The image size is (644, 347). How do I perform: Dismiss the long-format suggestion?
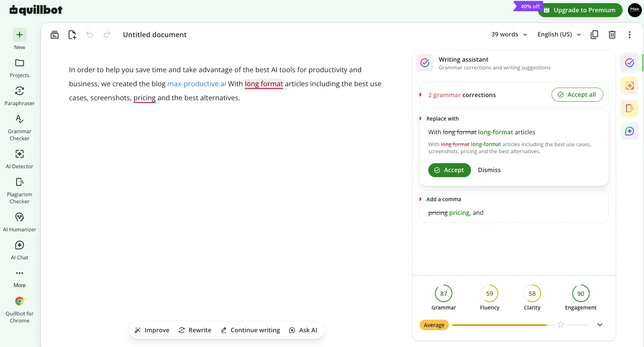(489, 170)
